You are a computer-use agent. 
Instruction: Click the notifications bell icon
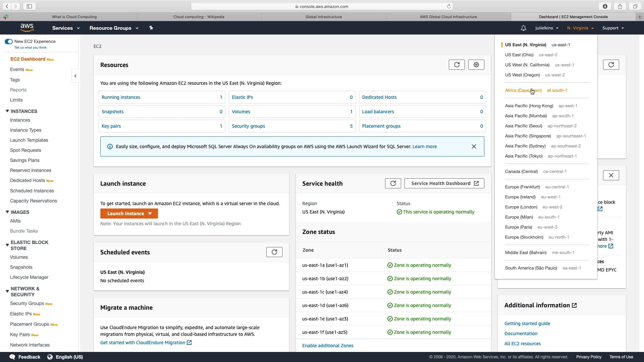[523, 28]
